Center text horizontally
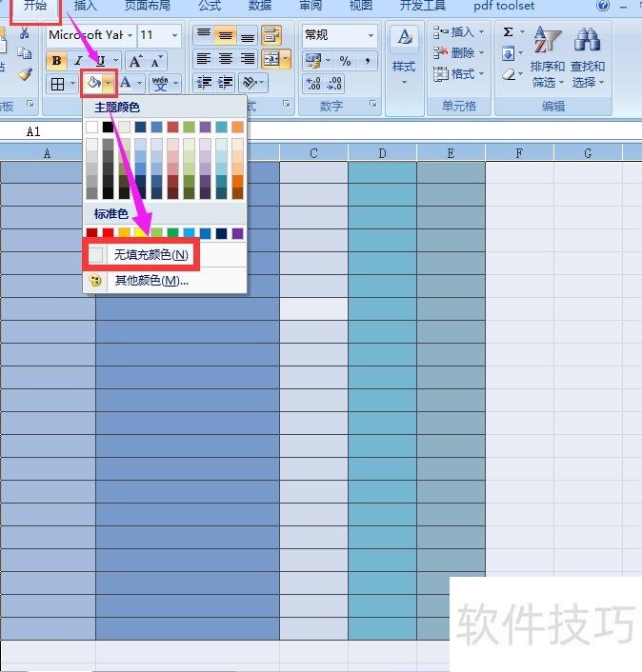Screen dimensions: 642x672 click(x=225, y=59)
